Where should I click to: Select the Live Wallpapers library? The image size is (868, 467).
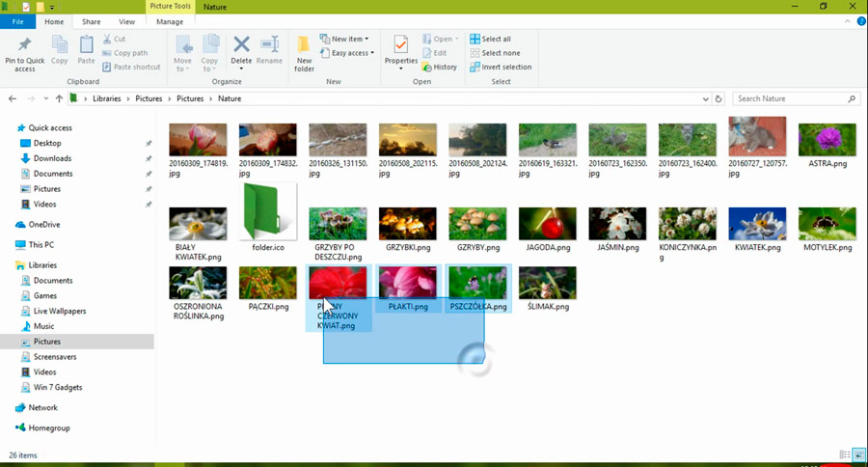pos(60,311)
